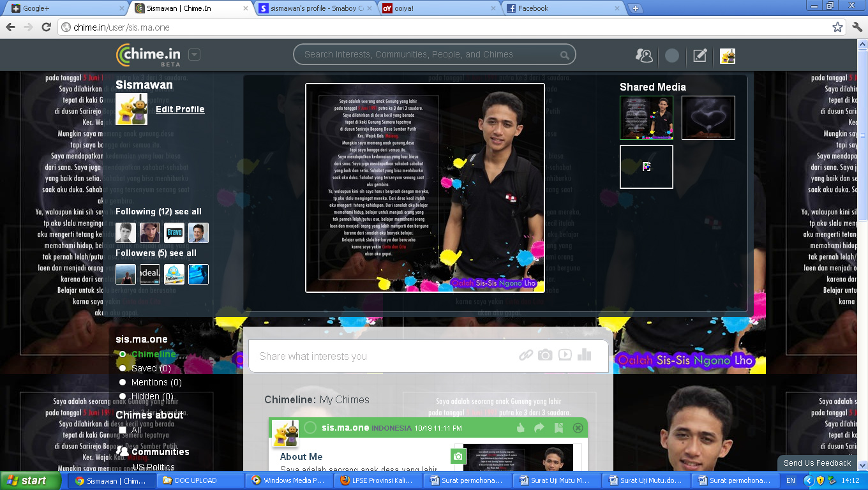Toggle the 'All' checkbox under Chimes about
This screenshot has height=490, width=868.
(x=123, y=430)
